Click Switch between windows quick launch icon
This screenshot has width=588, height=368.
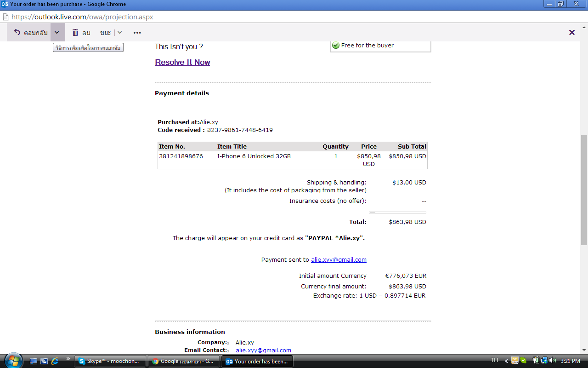point(44,361)
